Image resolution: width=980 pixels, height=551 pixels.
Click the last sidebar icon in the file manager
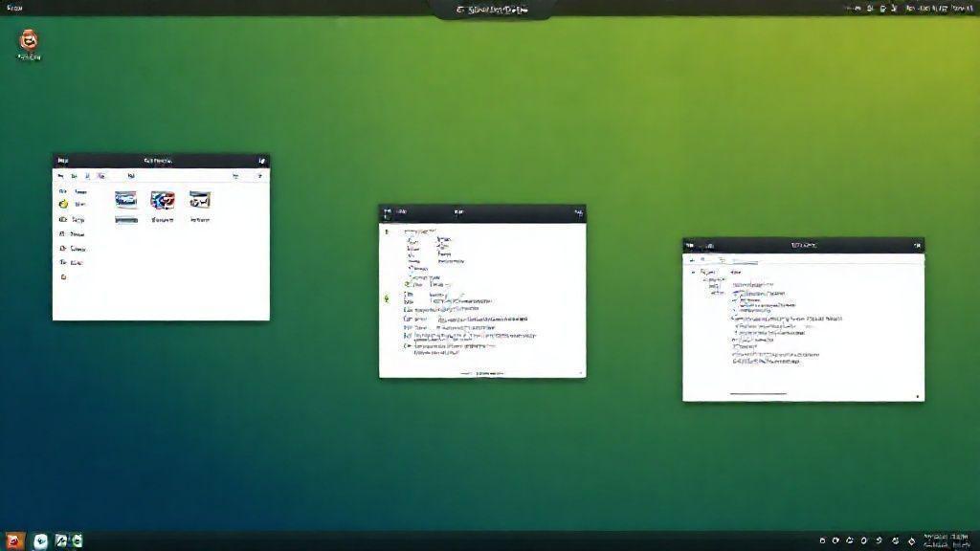[63, 276]
